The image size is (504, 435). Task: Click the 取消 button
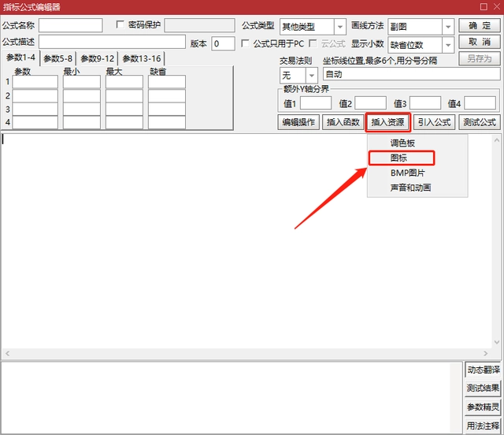point(480,42)
